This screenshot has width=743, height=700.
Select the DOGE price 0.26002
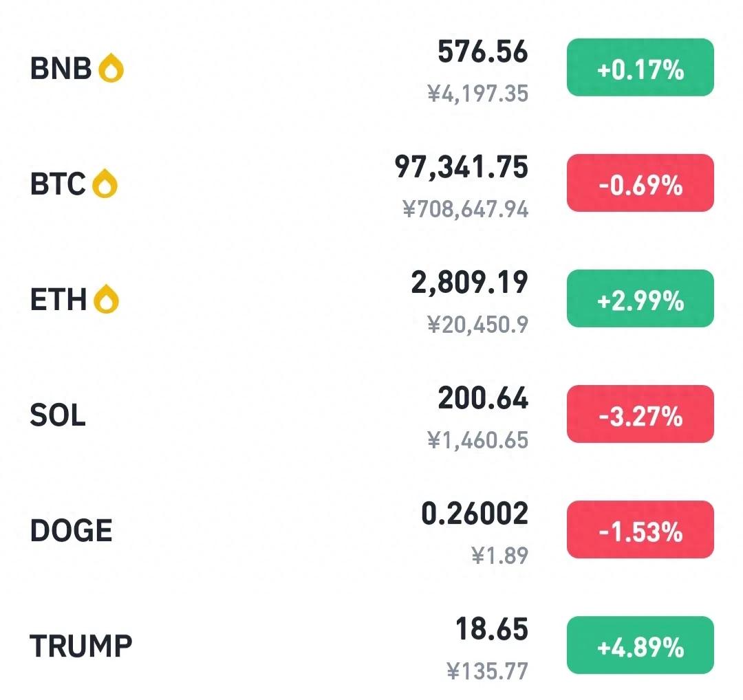click(x=474, y=514)
